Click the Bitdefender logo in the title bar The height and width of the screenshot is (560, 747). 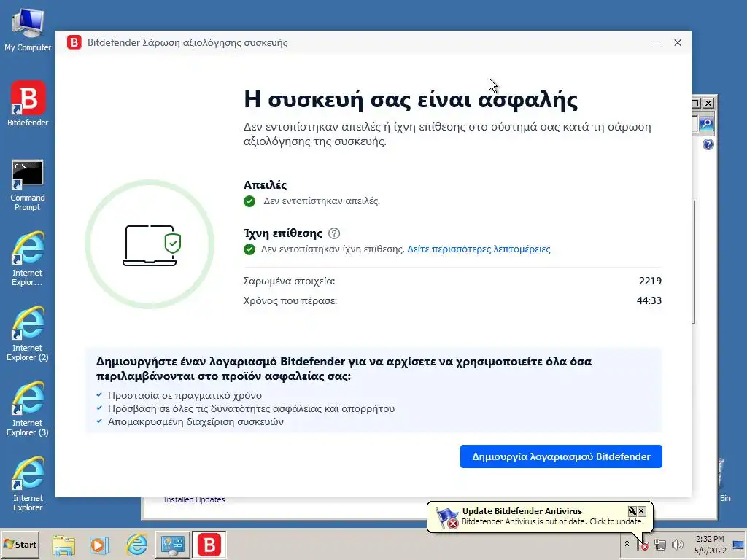pyautogui.click(x=74, y=42)
